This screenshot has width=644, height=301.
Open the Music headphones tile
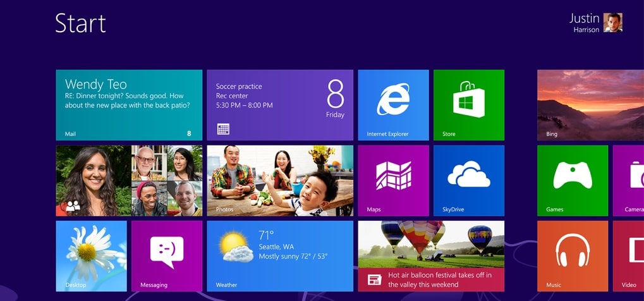[x=573, y=255]
